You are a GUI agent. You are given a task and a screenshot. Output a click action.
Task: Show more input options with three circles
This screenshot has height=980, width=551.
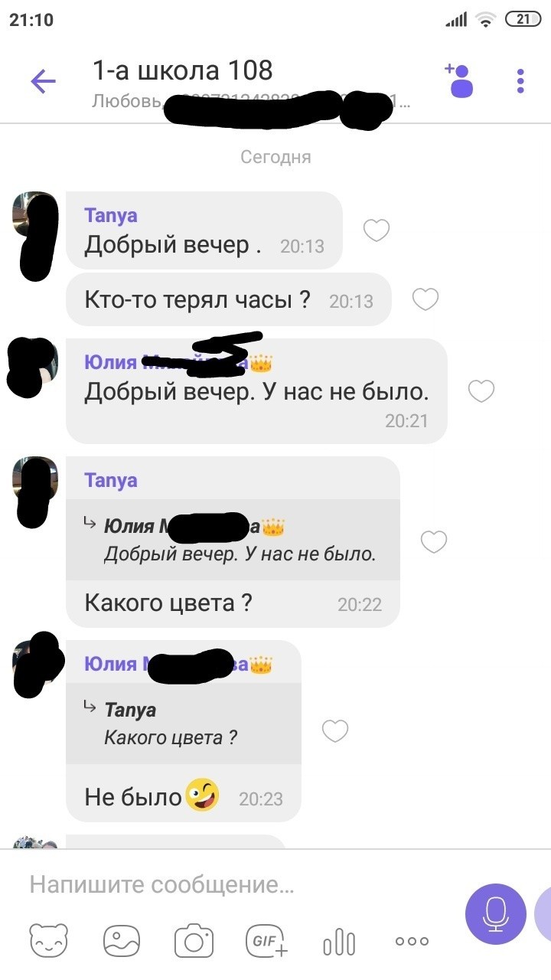412,942
